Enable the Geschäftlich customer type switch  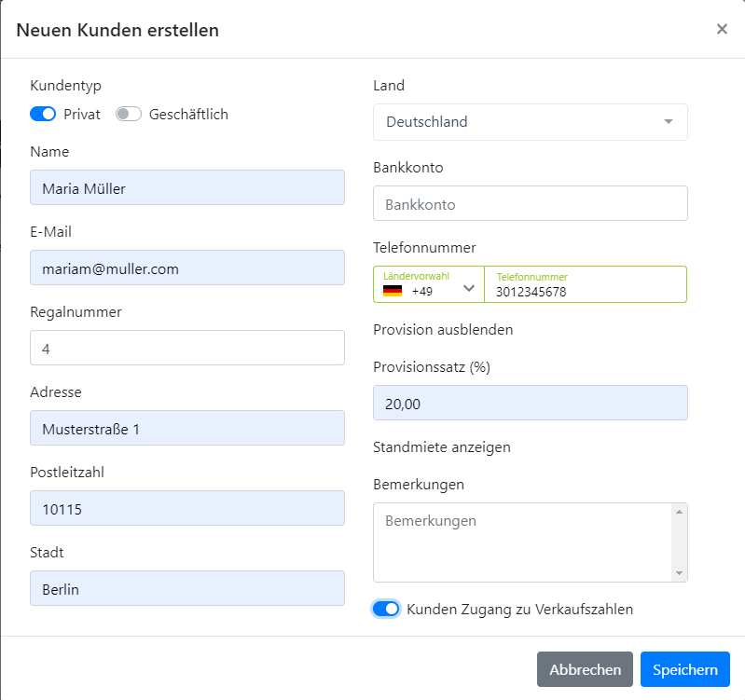[x=129, y=114]
